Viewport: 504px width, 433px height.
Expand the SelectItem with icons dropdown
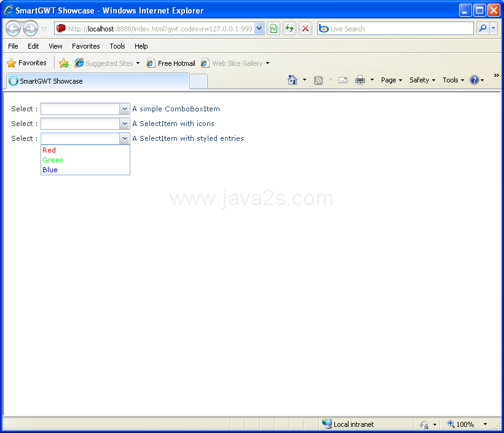[125, 124]
